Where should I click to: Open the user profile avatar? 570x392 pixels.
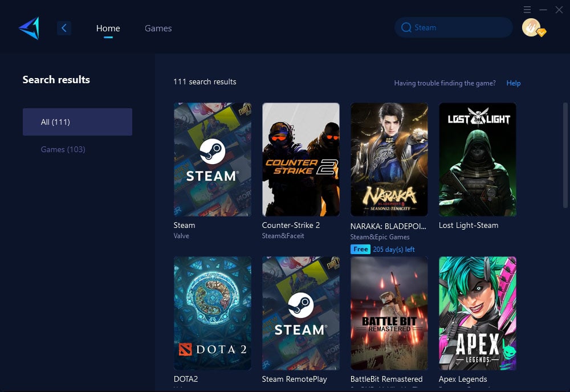point(532,27)
